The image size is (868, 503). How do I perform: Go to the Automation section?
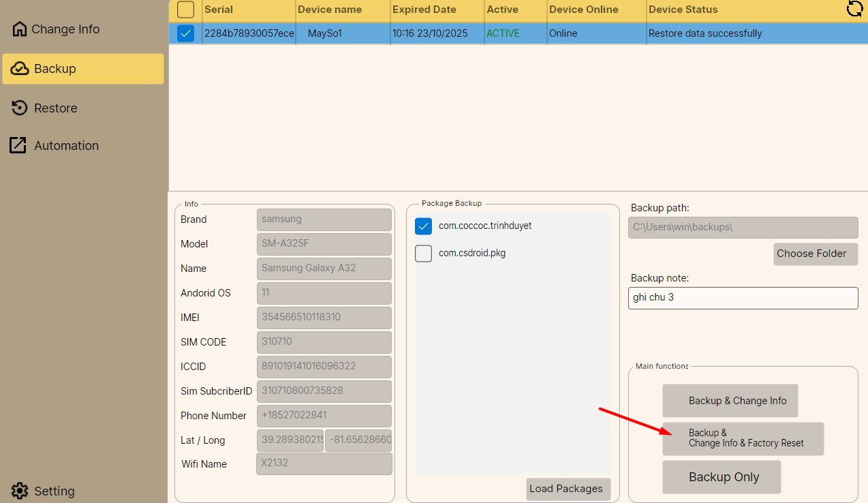click(x=66, y=145)
